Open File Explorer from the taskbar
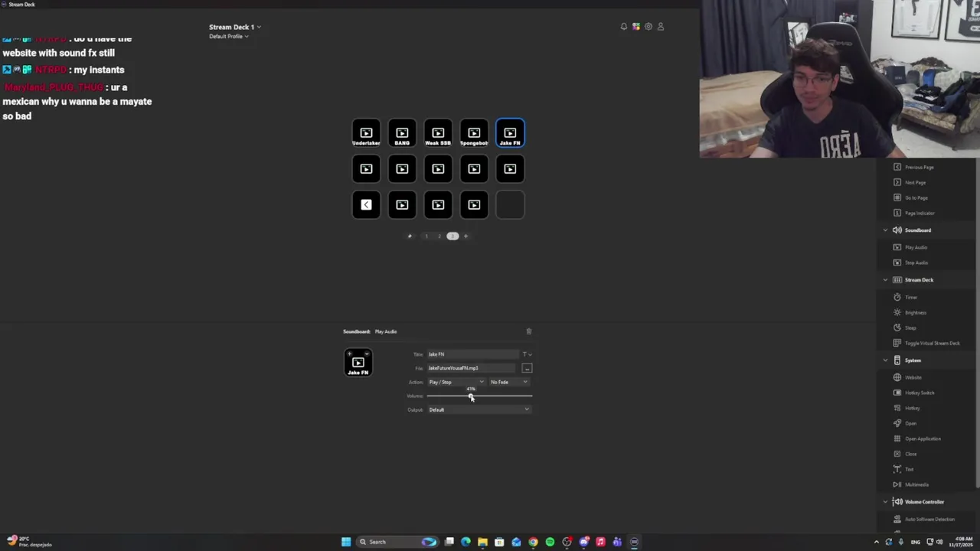980x551 pixels. click(x=482, y=542)
